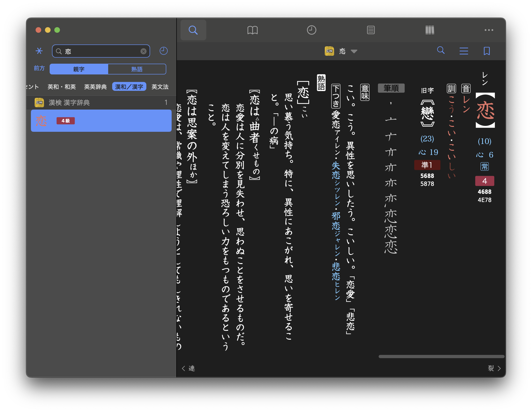Open the history clock tab in toolbar
Viewport: 532px width, 412px height.
click(x=311, y=30)
